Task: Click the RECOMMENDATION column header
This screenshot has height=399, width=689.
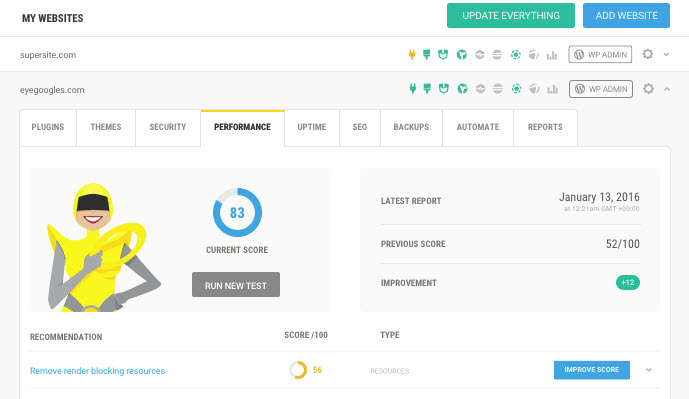Action: [66, 337]
